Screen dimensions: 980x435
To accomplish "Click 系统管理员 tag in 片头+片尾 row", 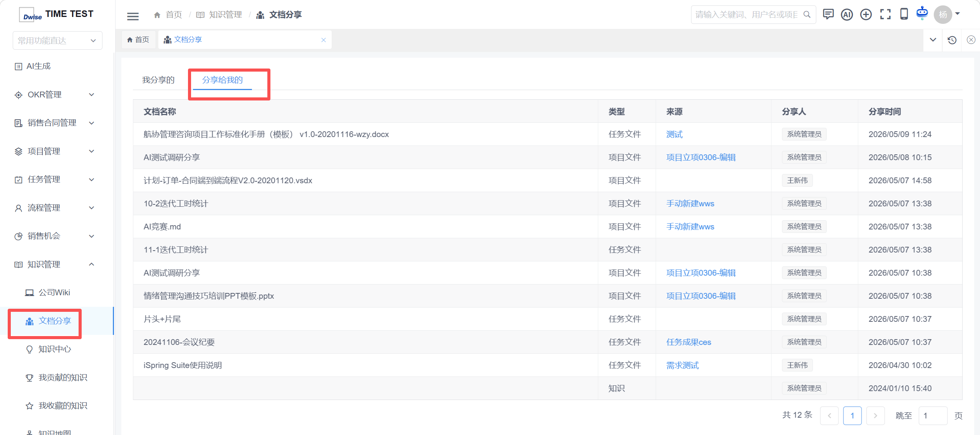I will (804, 319).
